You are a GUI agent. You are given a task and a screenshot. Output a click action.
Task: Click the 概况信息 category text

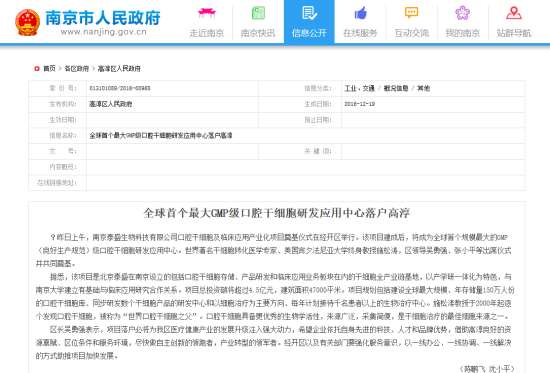click(x=396, y=88)
